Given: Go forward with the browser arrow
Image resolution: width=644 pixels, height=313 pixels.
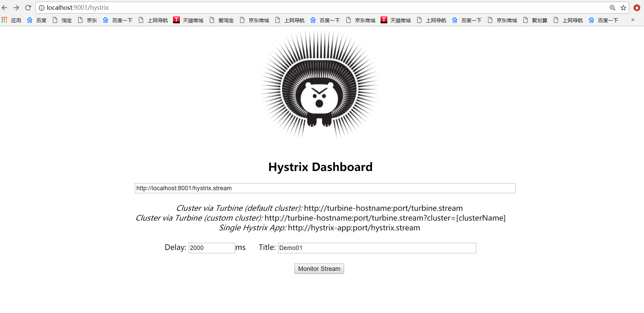Looking at the screenshot, I should pyautogui.click(x=16, y=7).
